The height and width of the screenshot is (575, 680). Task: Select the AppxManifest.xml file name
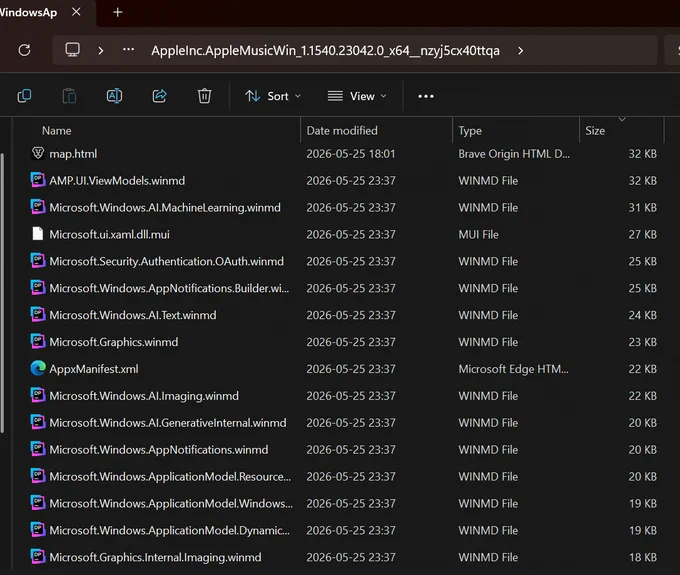pos(94,369)
